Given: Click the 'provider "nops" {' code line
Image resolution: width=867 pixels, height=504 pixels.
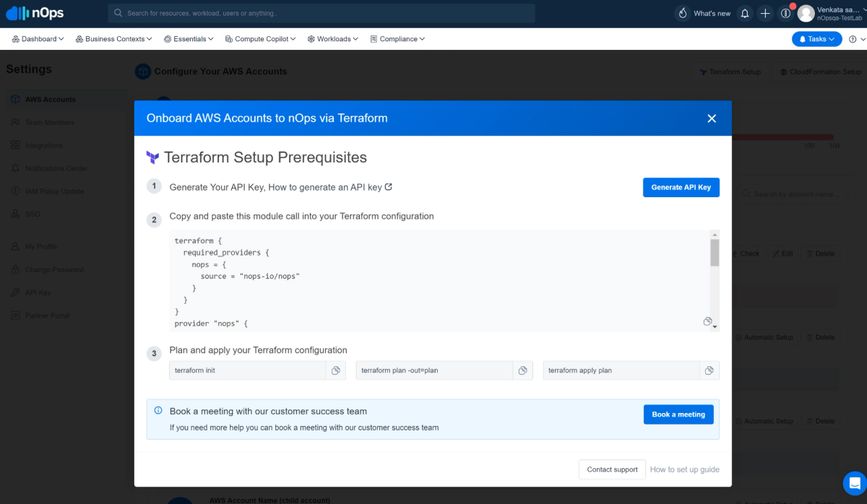Looking at the screenshot, I should (x=211, y=323).
